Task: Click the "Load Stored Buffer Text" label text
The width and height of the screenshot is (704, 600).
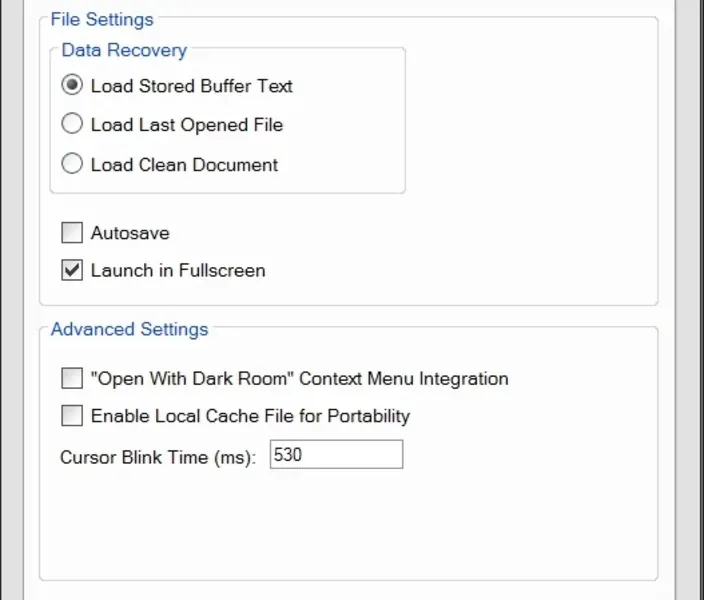Action: tap(191, 86)
